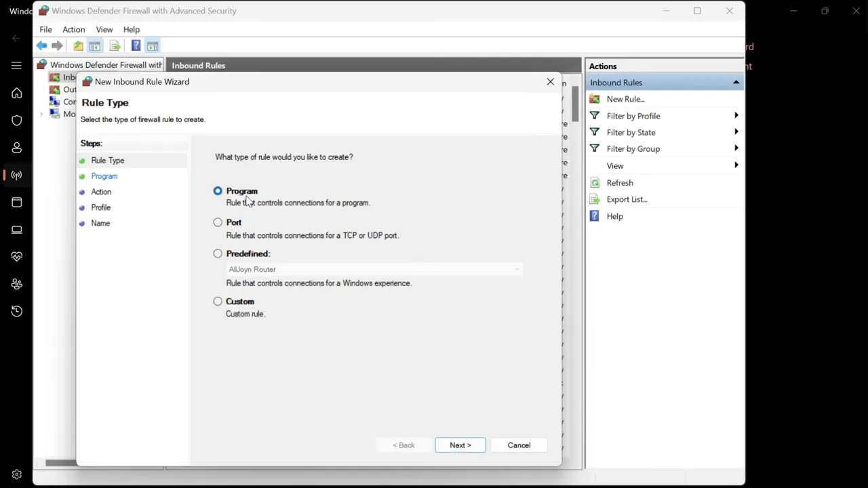Click Refresh in the Actions pane
Screen dimensions: 868x488
coord(620,183)
